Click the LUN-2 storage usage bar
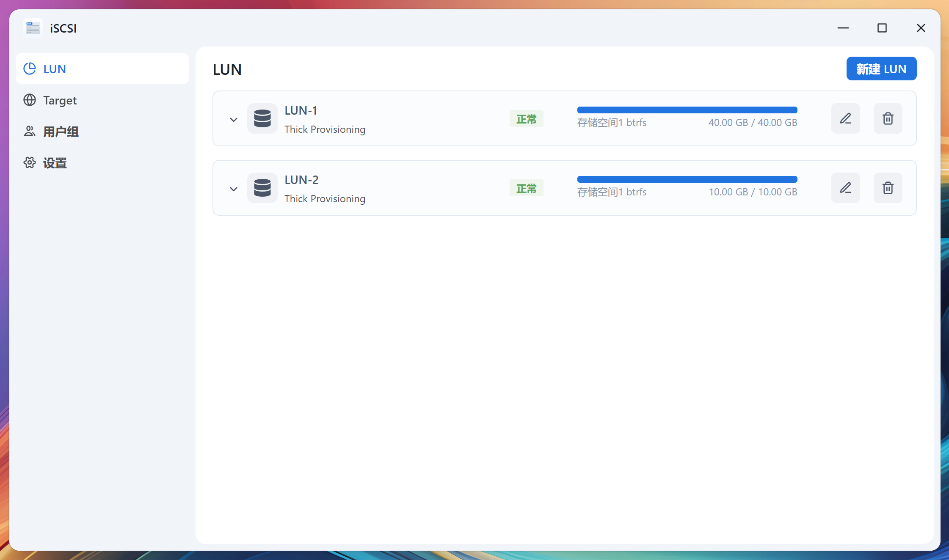This screenshot has width=949, height=560. (687, 179)
